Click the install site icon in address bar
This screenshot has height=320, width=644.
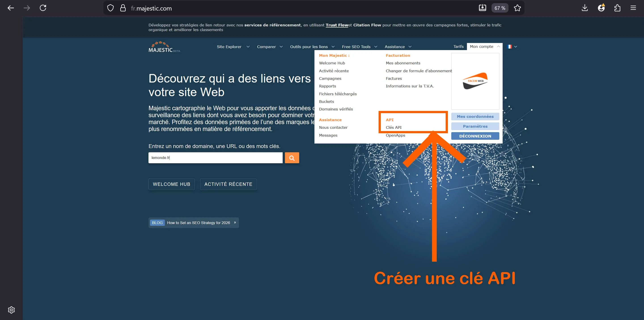click(483, 8)
